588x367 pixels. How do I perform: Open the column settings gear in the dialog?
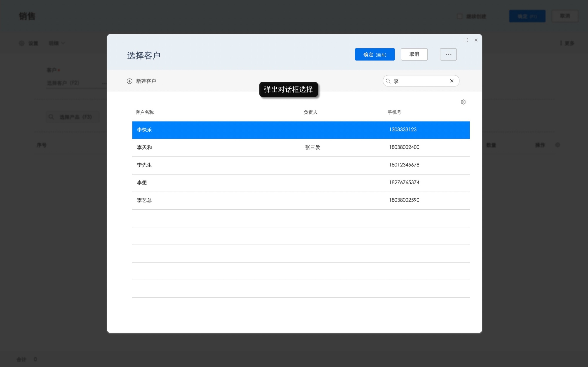pos(463,102)
